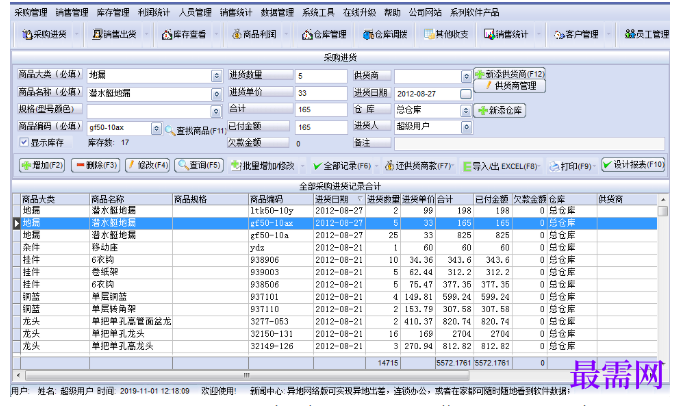Click vertical scrollbar up arrow
This screenshot has height=406, width=682.
[663, 200]
